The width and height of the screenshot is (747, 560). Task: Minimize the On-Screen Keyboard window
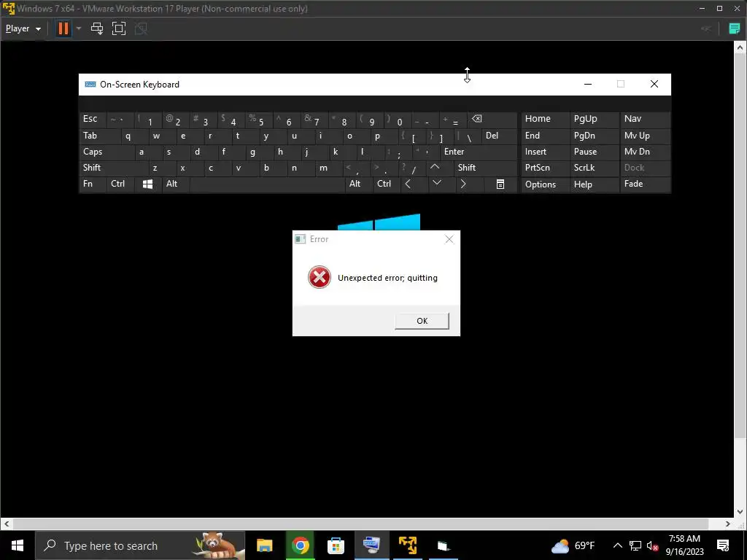click(x=588, y=85)
